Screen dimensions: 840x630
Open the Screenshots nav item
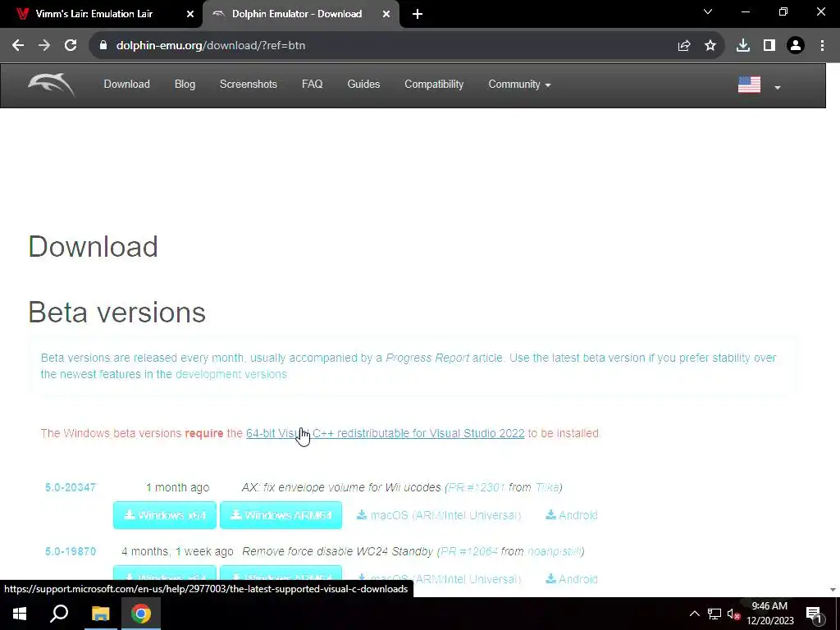248,84
